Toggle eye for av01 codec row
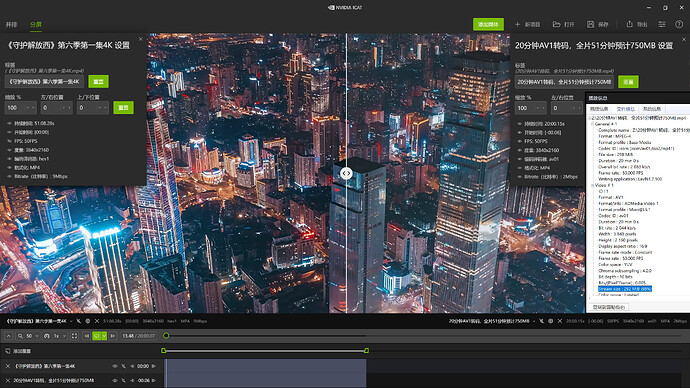The height and width of the screenshot is (388, 690). tap(520, 159)
